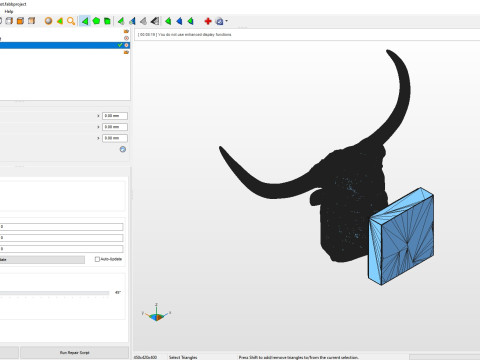Image resolution: width=480 pixels, height=360 pixels.
Task: Click the orange triangle toolbar icon
Action: pos(60,21)
